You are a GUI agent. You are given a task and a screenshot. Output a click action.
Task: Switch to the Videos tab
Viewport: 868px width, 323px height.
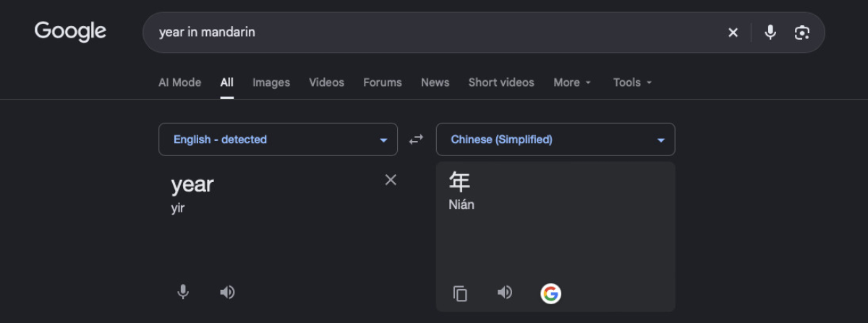click(327, 82)
